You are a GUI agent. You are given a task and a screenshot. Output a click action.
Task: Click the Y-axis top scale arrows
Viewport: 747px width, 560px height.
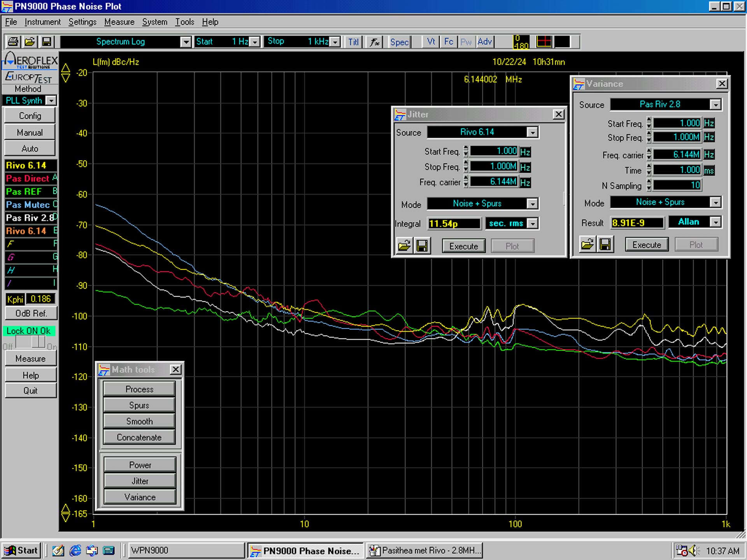pyautogui.click(x=66, y=73)
